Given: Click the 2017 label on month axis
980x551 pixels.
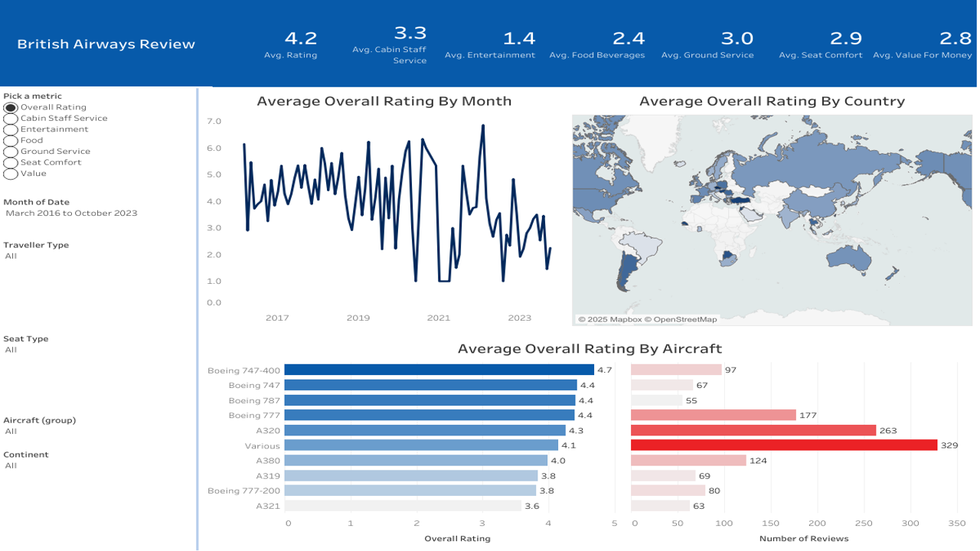Looking at the screenshot, I should (x=277, y=318).
